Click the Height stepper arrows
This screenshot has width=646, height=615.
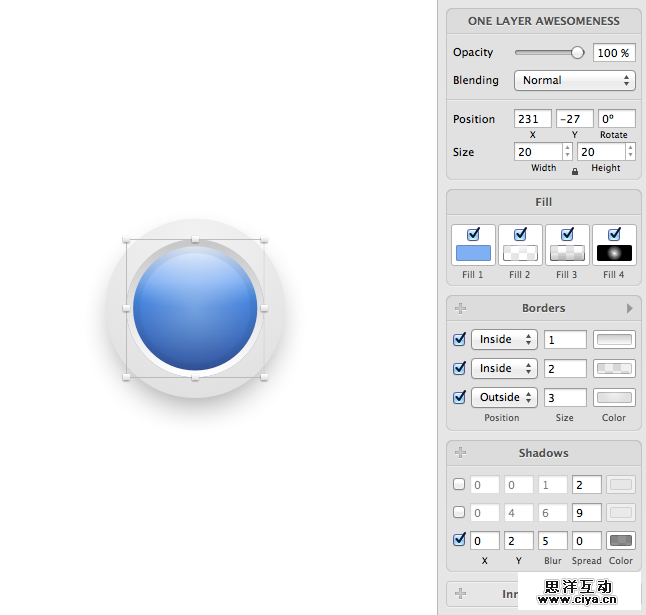click(x=630, y=152)
